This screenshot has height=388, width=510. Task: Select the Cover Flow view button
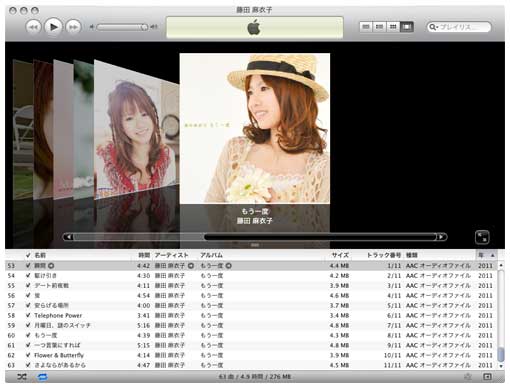pyautogui.click(x=407, y=27)
